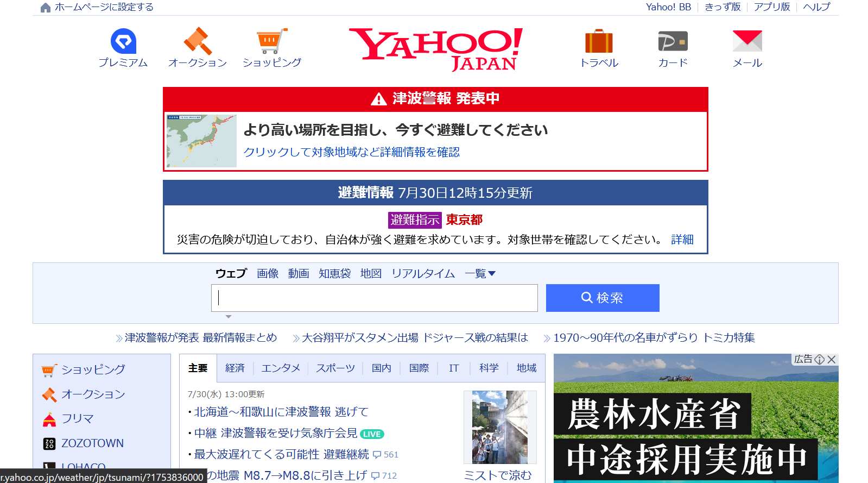Open 大谷翔平がスタメン出場 ドジャース戦の結果は link
The image size is (868, 483).
(415, 338)
